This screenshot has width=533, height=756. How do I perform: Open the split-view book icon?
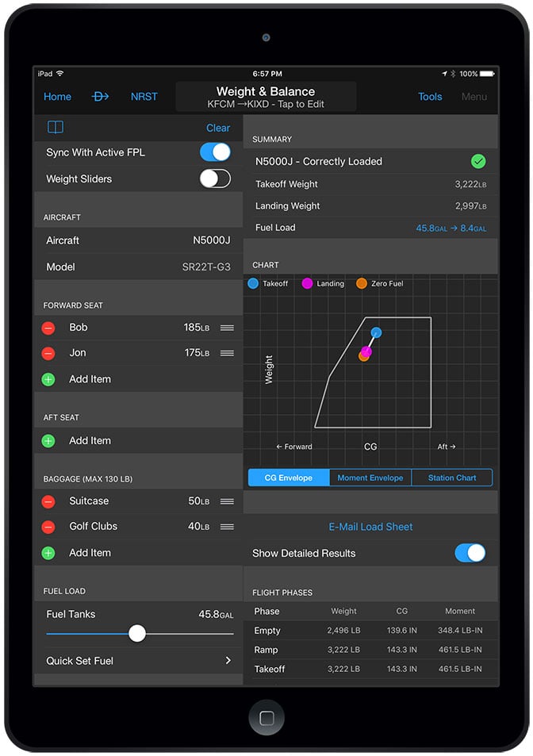tap(56, 127)
